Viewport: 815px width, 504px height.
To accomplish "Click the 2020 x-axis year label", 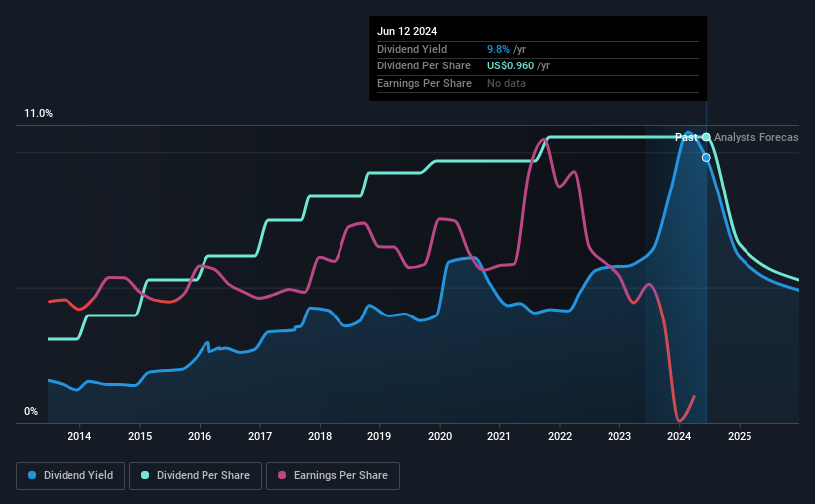I will click(440, 436).
